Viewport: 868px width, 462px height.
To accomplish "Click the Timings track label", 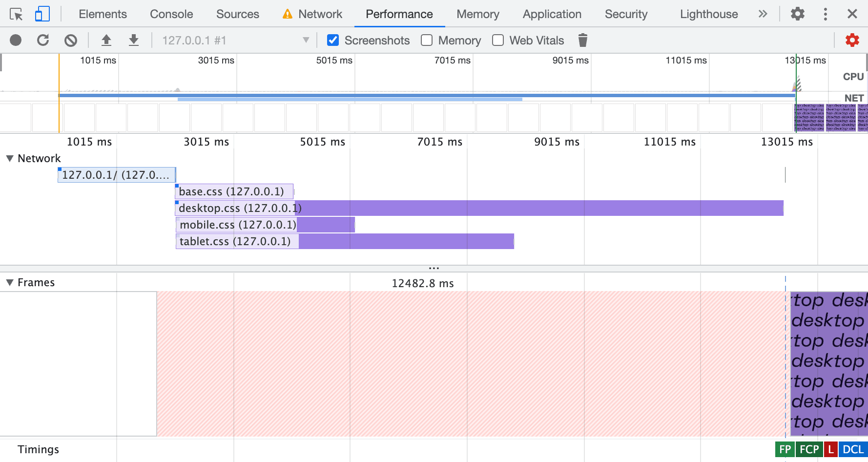I will point(38,449).
